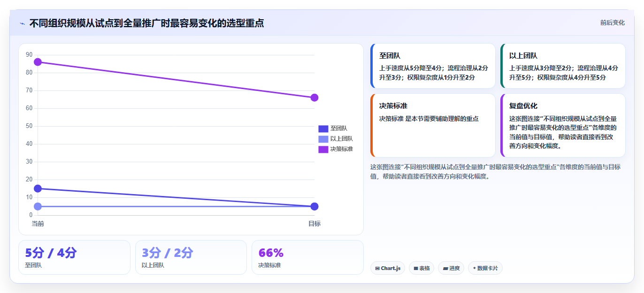Click 决策标准 是本节需要辅助理解的重点 text
The height and width of the screenshot is (293, 644).
click(429, 119)
